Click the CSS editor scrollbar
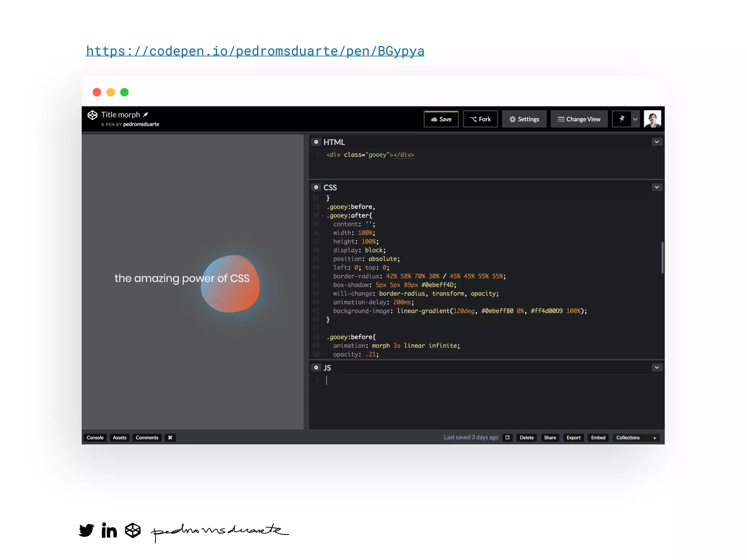747x560 pixels. point(662,257)
